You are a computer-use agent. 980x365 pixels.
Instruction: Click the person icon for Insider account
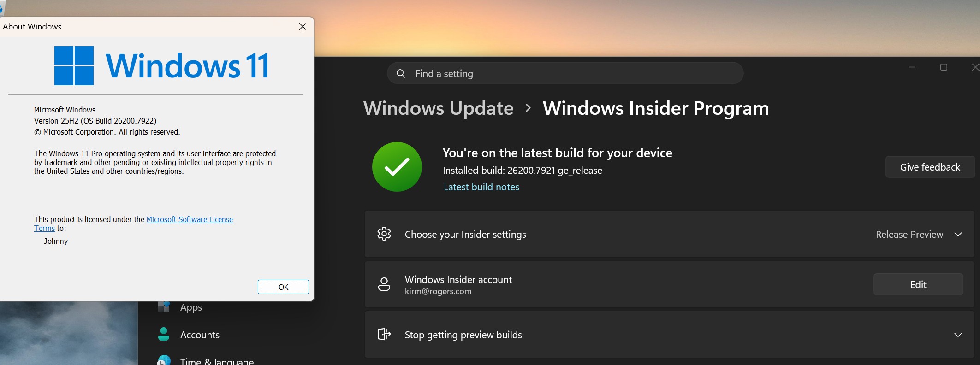tap(384, 284)
